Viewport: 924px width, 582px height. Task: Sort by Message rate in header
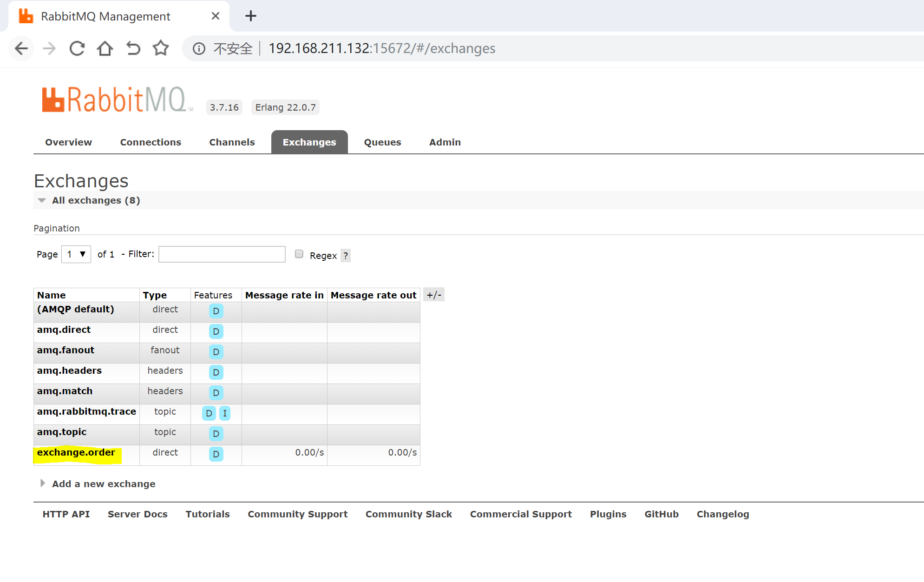[x=284, y=295]
